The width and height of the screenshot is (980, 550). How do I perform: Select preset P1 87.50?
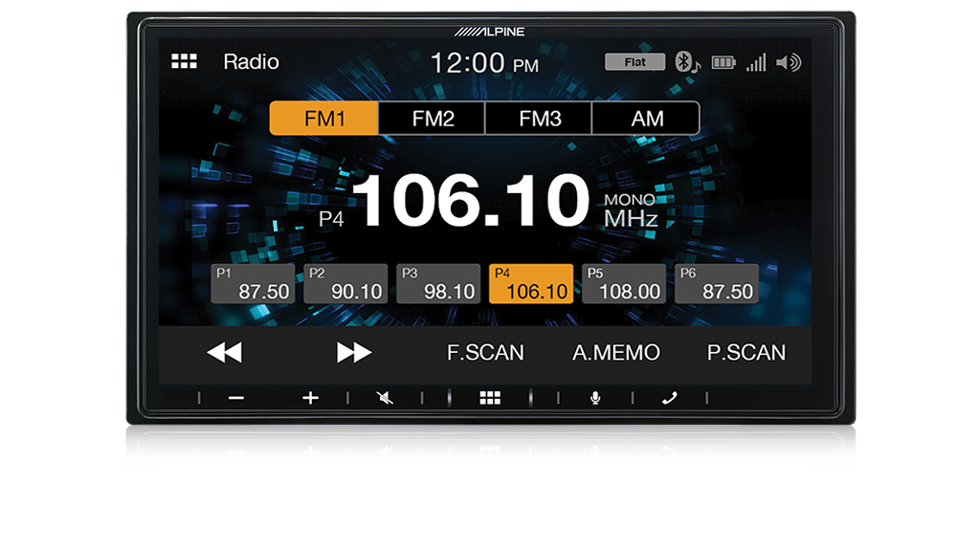[x=253, y=284]
